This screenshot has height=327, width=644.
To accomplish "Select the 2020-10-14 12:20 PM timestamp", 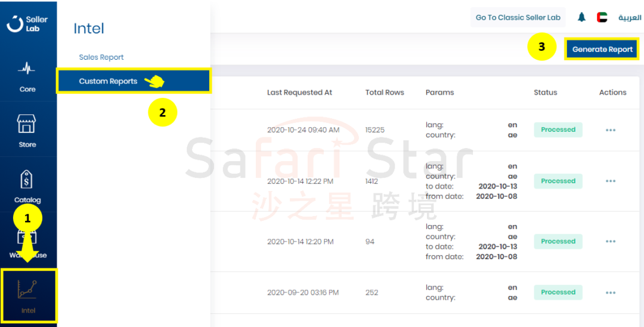I will 300,242.
